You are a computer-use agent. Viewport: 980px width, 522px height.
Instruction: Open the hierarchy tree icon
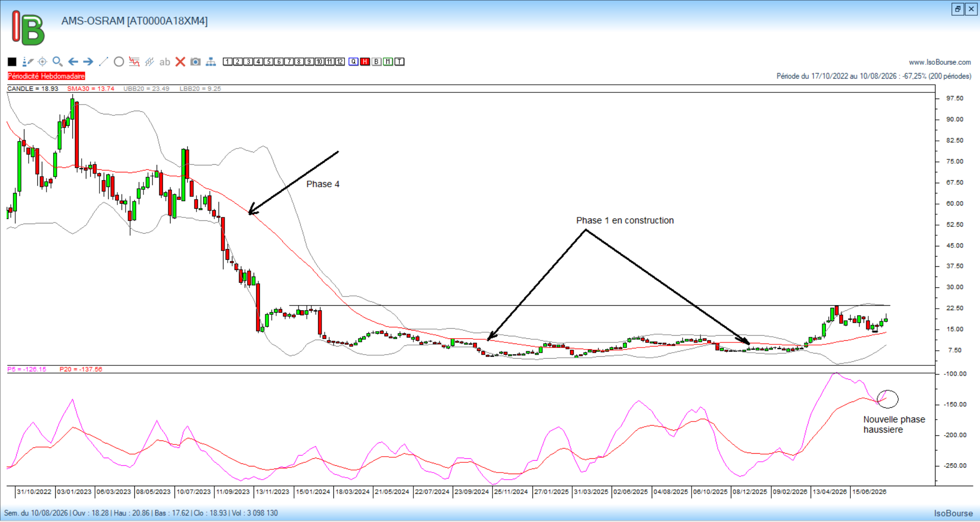(211, 62)
